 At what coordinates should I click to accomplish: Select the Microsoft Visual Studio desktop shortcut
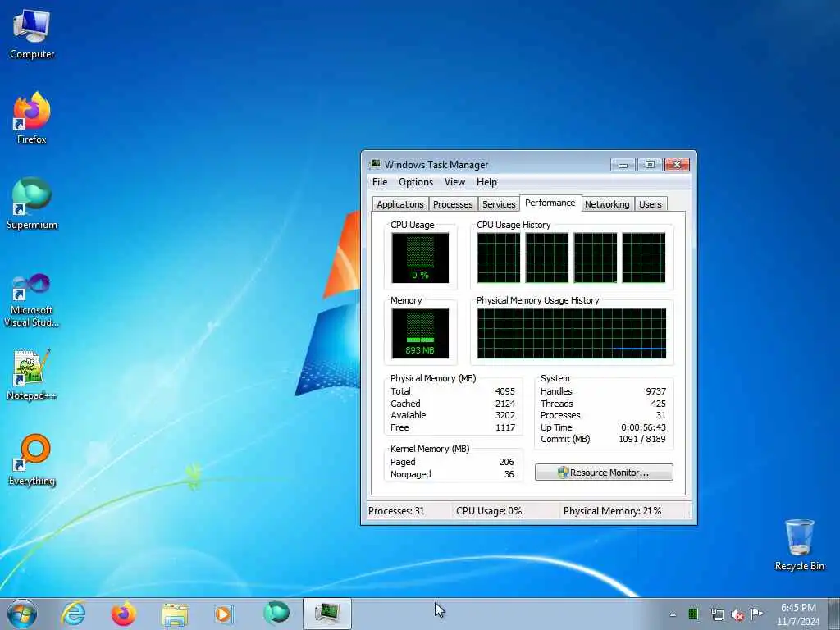[32, 300]
